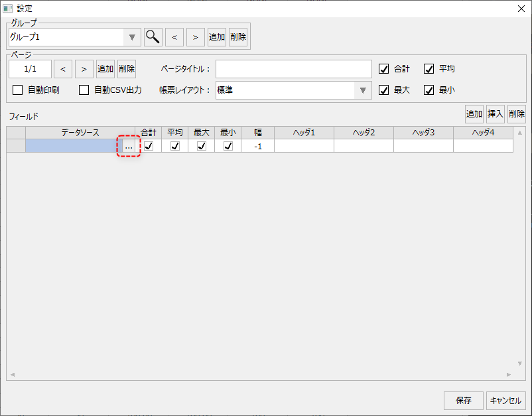Viewport: 532px width, 416px height.
Task: Open data source browse … button
Action: click(x=129, y=146)
